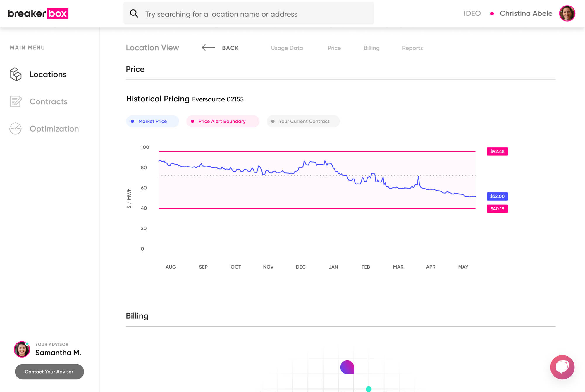Click the Optimization gauge icon
The height and width of the screenshot is (392, 585).
[x=16, y=129]
